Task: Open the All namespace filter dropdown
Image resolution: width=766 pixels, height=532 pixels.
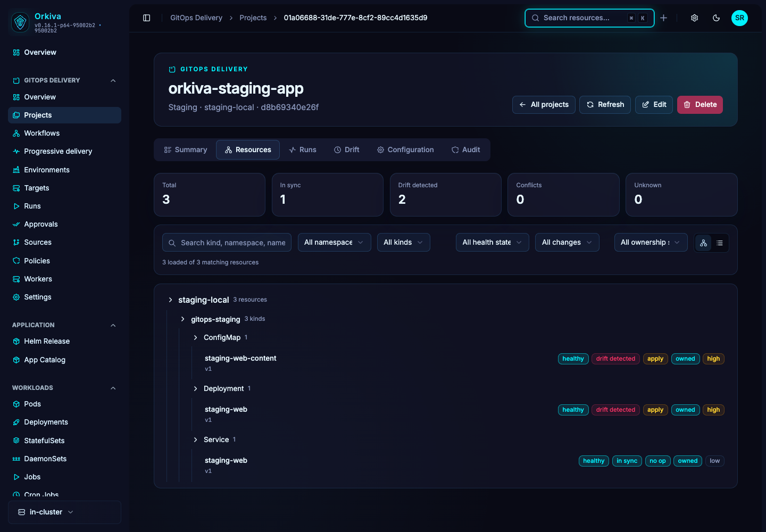Action: click(x=335, y=243)
